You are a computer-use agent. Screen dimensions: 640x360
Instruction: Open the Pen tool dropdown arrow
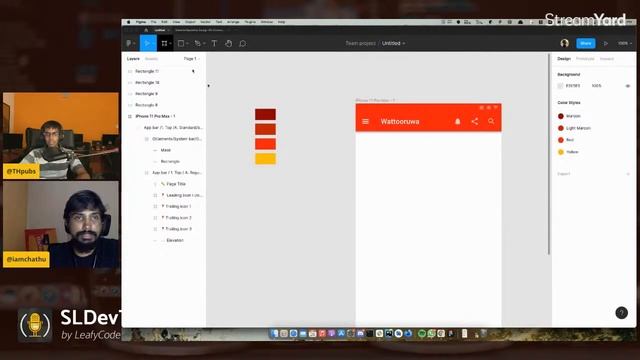tap(204, 44)
